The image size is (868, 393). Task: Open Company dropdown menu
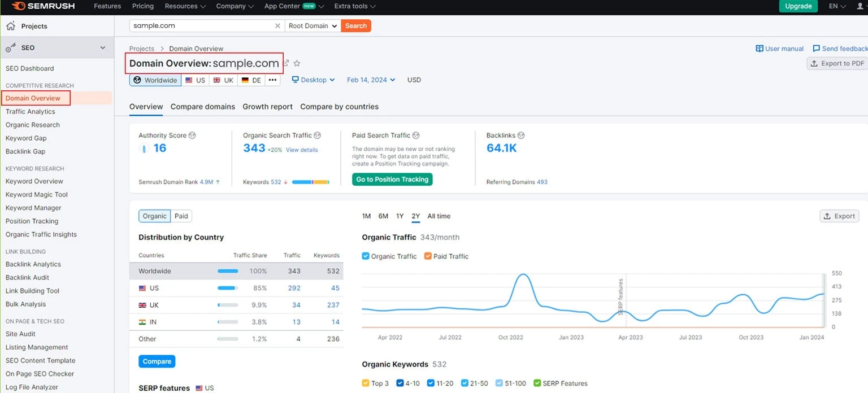[x=235, y=6]
